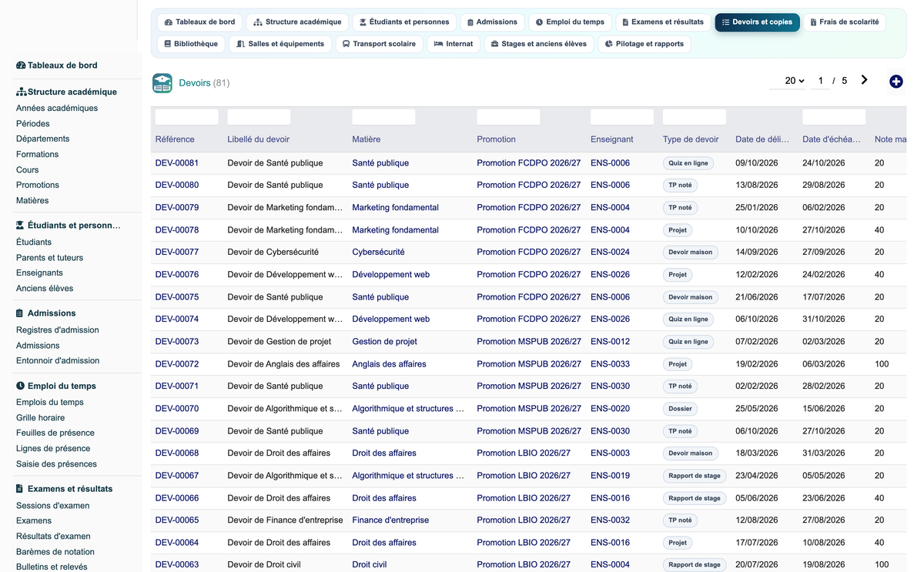Open Entonnoir d'admission in the sidebar
Image resolution: width=924 pixels, height=572 pixels.
point(58,361)
